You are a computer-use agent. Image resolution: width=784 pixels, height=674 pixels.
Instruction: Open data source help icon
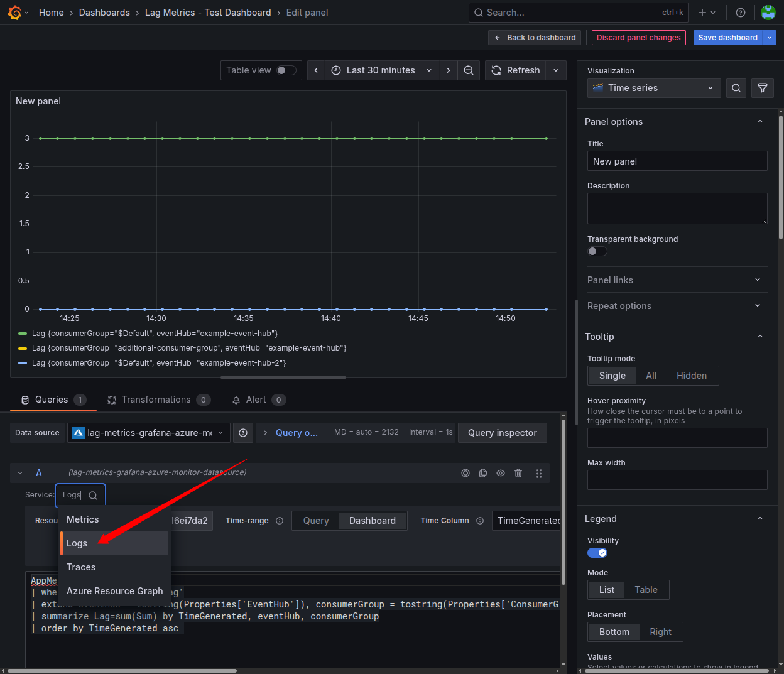[243, 433]
